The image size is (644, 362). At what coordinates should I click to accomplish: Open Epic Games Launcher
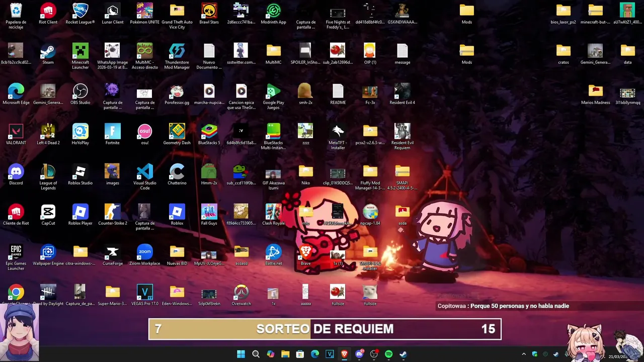[16, 257]
